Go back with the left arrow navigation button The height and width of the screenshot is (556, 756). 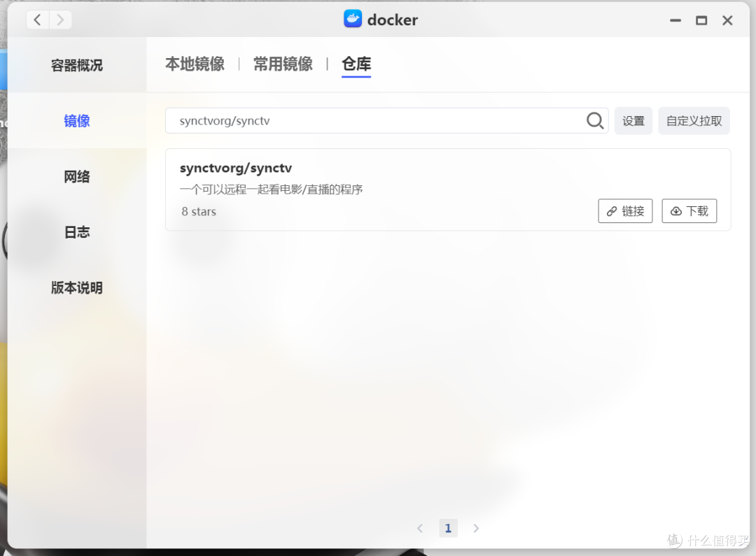pyautogui.click(x=38, y=20)
